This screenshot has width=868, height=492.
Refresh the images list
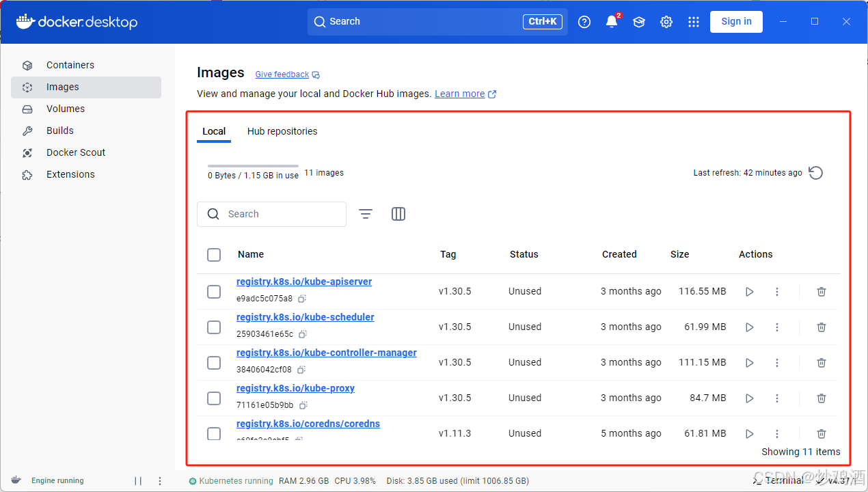pyautogui.click(x=815, y=173)
